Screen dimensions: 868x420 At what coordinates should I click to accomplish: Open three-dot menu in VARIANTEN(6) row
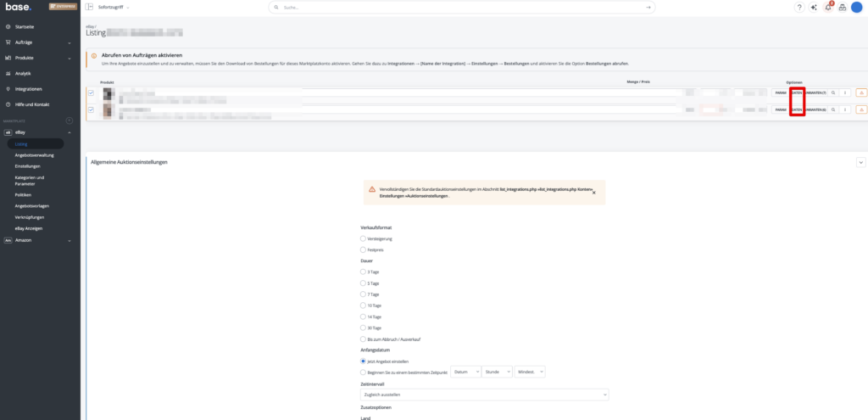point(845,109)
